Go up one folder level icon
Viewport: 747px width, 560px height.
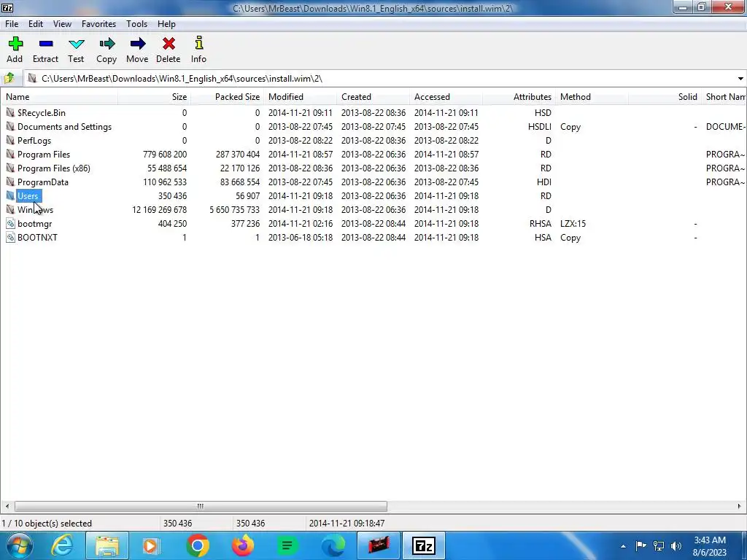click(9, 78)
